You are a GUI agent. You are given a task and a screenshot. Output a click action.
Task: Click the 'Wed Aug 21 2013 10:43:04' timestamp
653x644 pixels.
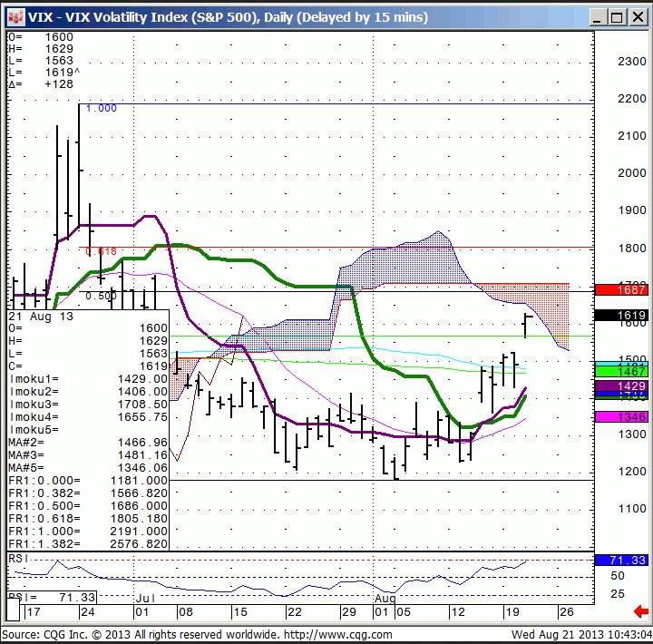point(581,634)
